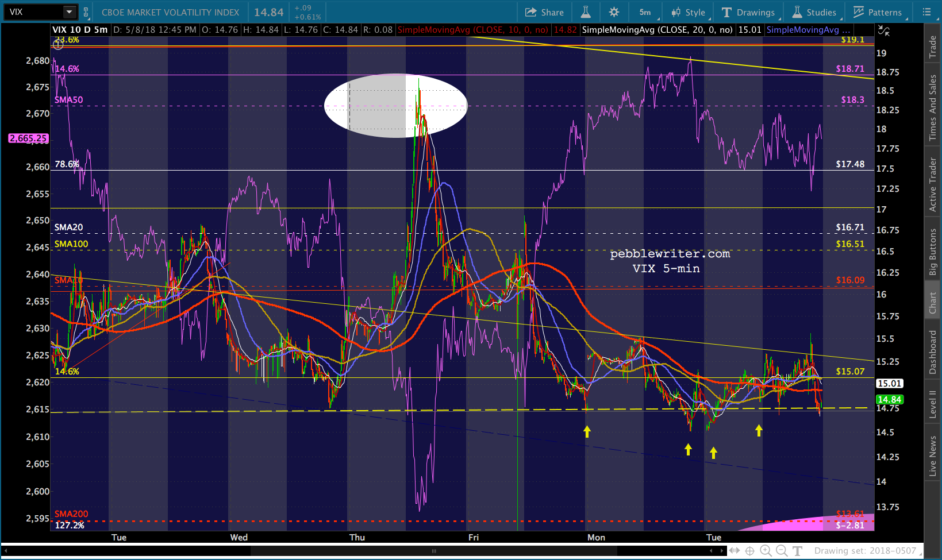This screenshot has width=942, height=560.
Task: Click the study collapse arrows icon
Action: pos(884,31)
